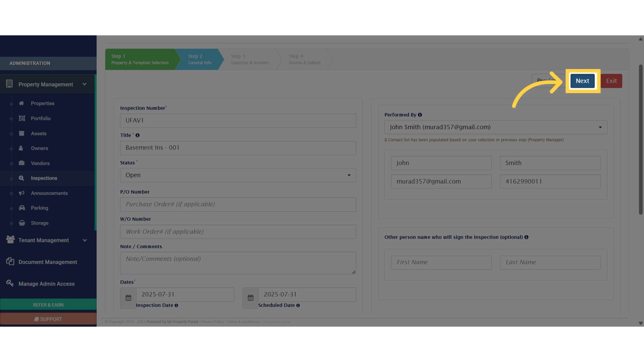Open Vendors in the sidebar

pyautogui.click(x=40, y=163)
